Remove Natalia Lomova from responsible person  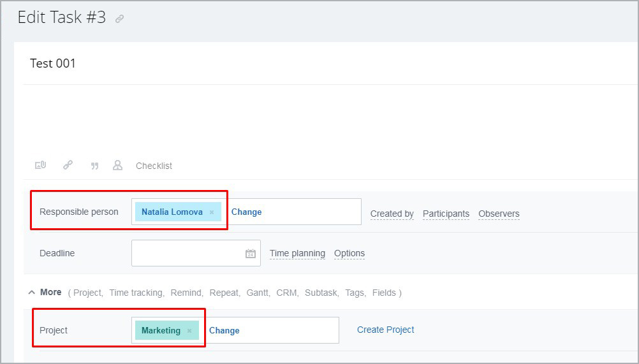pyautogui.click(x=212, y=212)
